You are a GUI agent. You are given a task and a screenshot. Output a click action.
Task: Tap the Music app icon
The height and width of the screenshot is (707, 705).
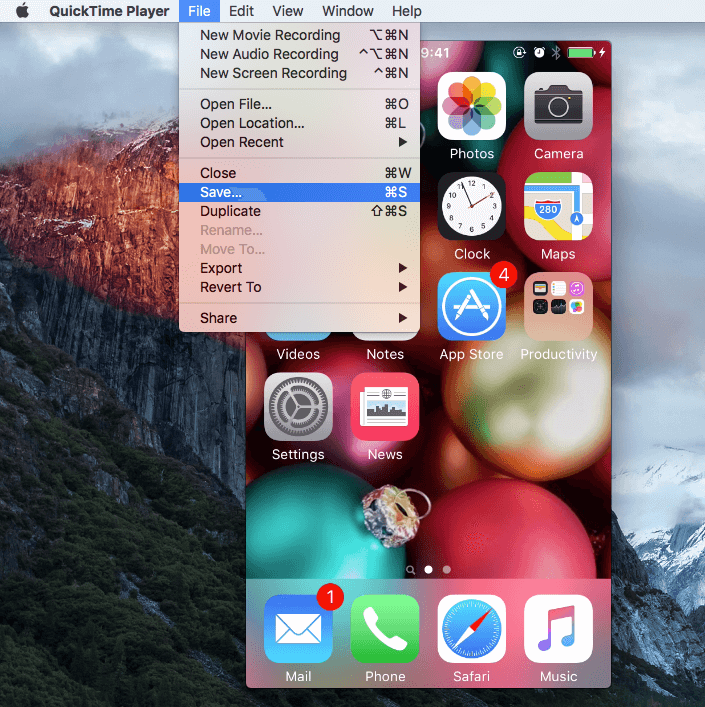coord(558,628)
